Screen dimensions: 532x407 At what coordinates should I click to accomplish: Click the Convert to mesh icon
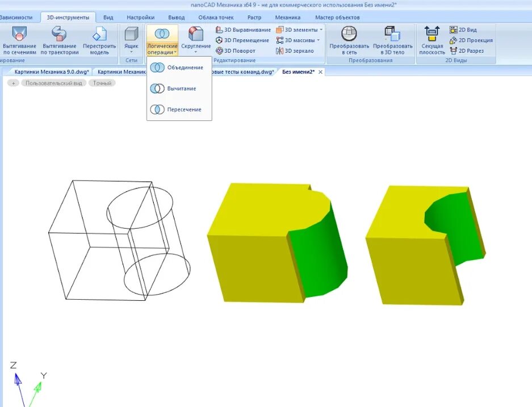(349, 34)
